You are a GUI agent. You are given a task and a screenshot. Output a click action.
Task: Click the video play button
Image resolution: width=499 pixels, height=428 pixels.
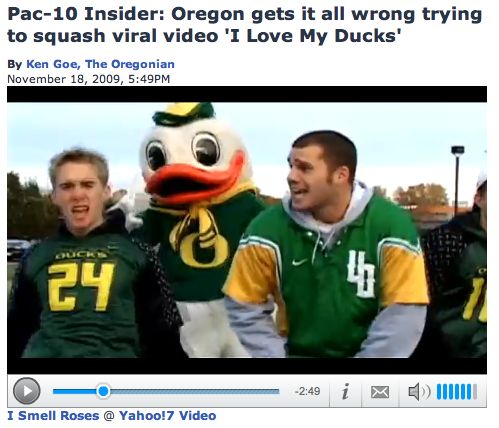tap(27, 391)
